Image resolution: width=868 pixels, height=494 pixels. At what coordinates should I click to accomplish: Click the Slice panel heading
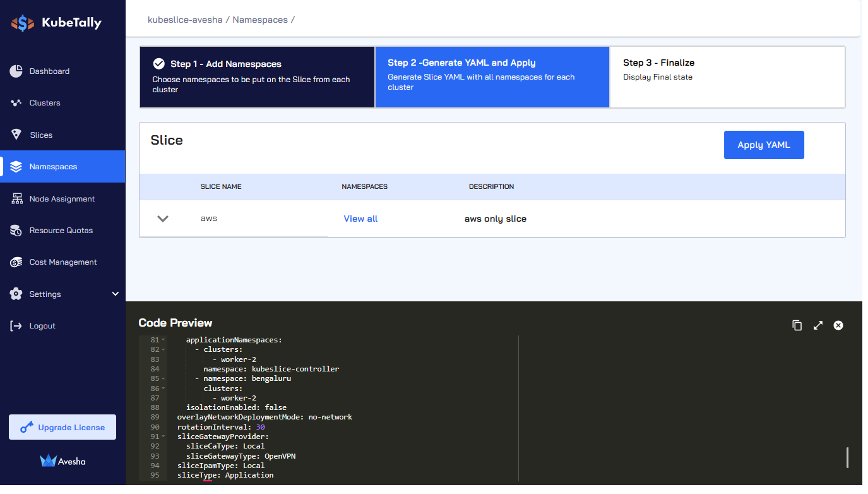(167, 140)
